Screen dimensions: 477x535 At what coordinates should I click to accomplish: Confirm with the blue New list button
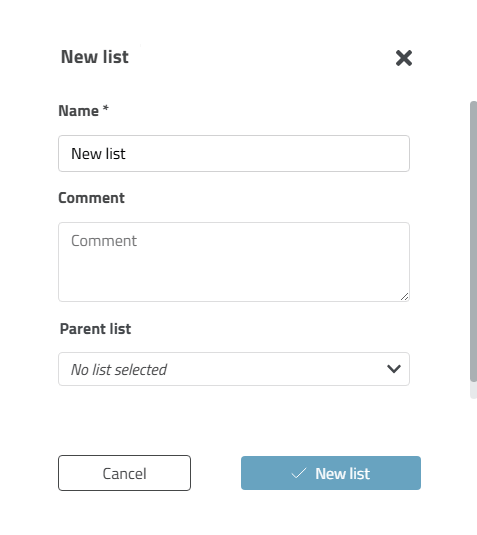[331, 473]
